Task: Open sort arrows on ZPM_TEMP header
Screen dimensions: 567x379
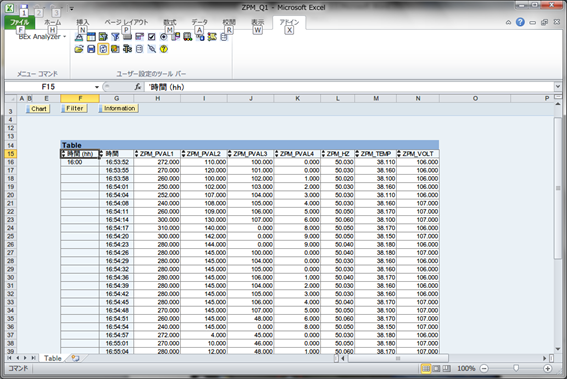Action: click(358, 154)
